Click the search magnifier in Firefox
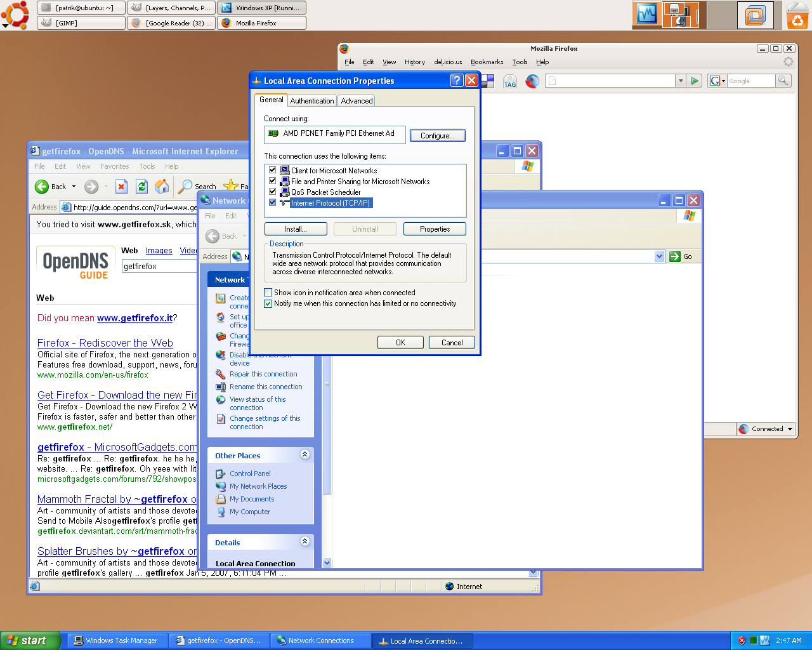This screenshot has width=812, height=650. point(783,81)
